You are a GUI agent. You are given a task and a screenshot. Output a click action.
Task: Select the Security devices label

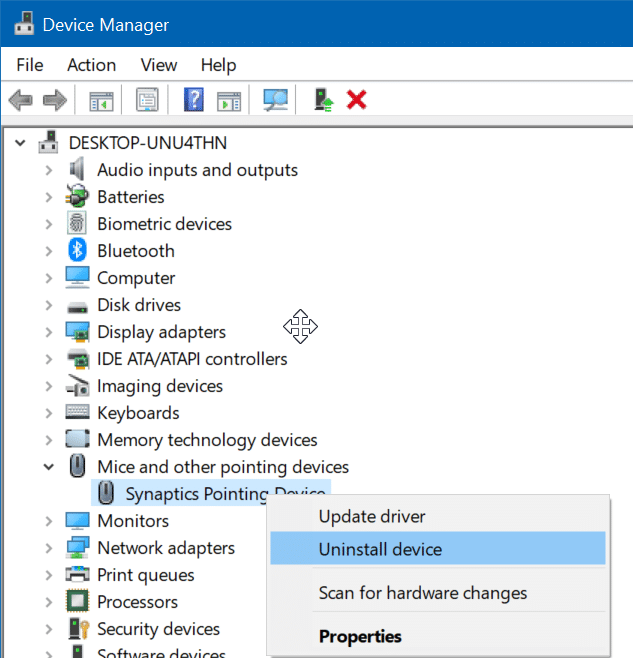pos(159,629)
